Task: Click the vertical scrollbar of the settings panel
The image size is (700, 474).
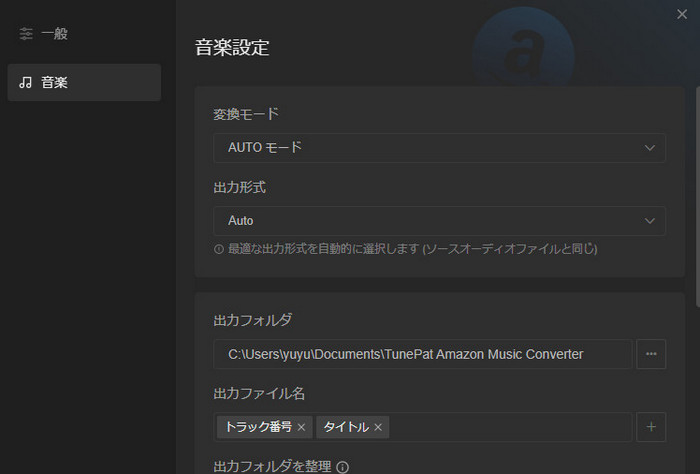Action: coord(698,196)
